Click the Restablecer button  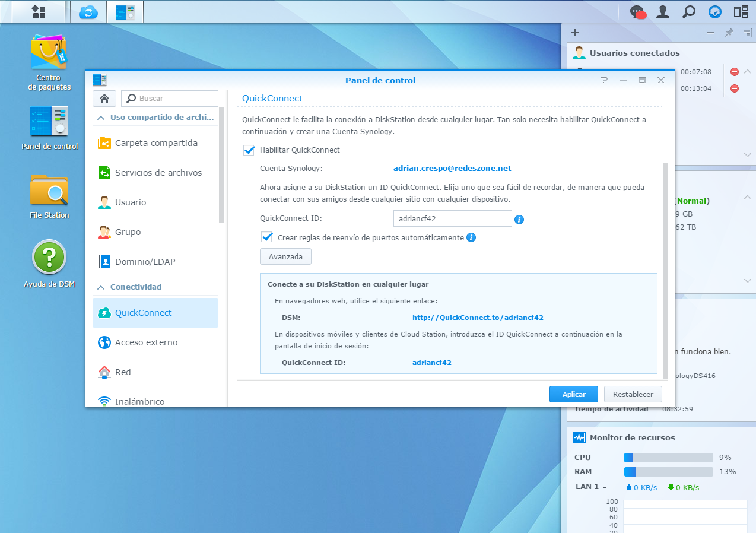pyautogui.click(x=633, y=394)
